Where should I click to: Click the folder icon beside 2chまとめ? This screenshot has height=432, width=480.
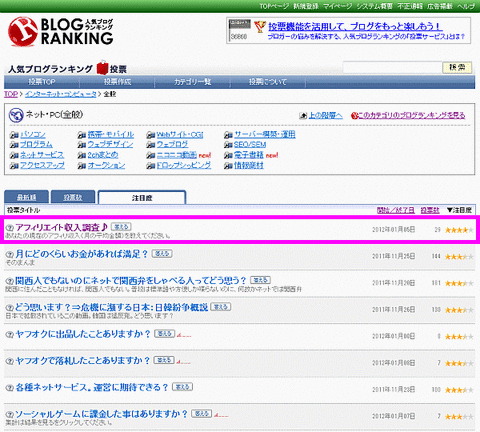82,155
